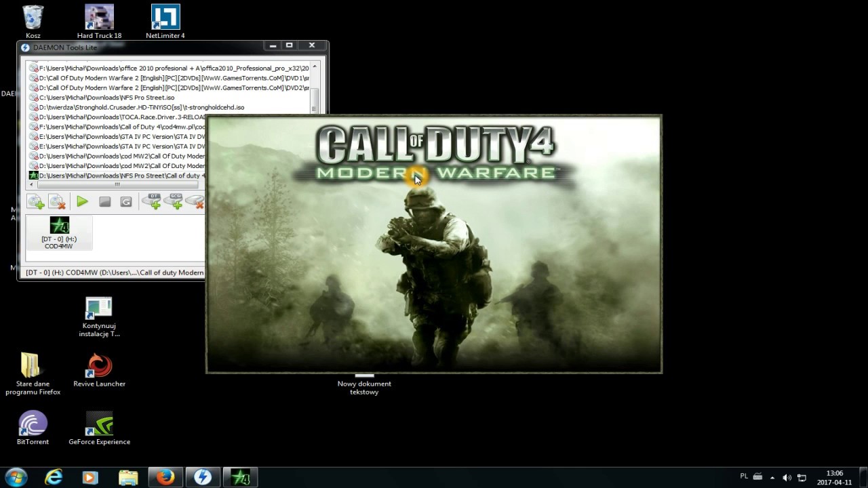Click Remove Image icon in DAEMON Tools toolbar

coord(57,201)
